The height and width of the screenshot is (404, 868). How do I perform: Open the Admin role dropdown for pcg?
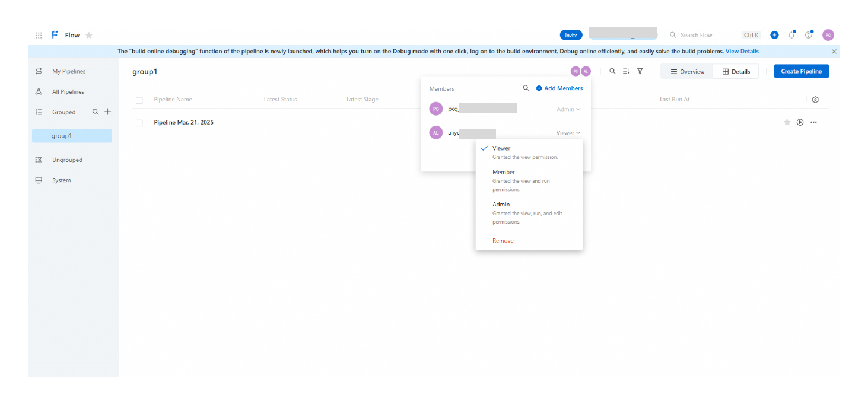(568, 109)
